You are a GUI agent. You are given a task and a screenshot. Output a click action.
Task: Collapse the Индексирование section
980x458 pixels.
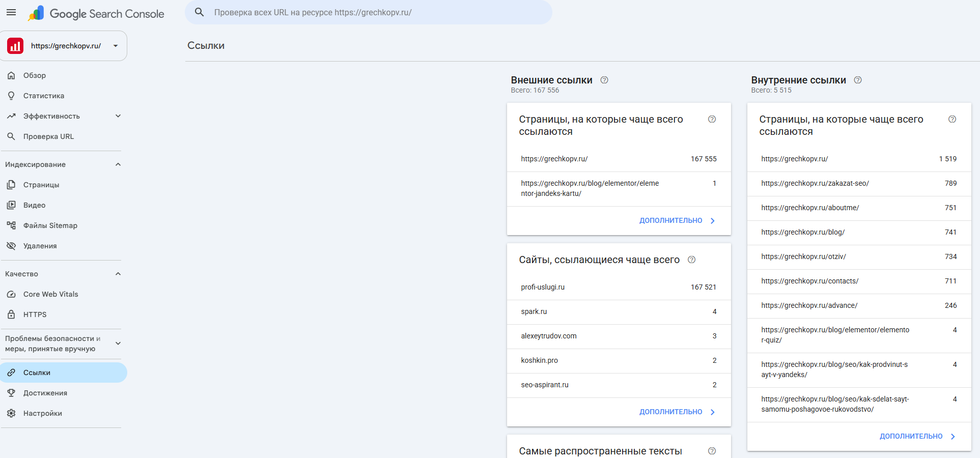point(118,164)
